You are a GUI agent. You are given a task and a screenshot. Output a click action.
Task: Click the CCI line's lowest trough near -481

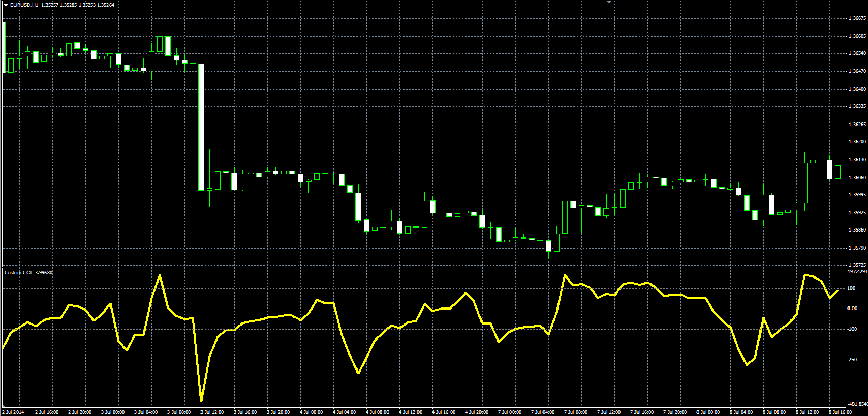201,399
